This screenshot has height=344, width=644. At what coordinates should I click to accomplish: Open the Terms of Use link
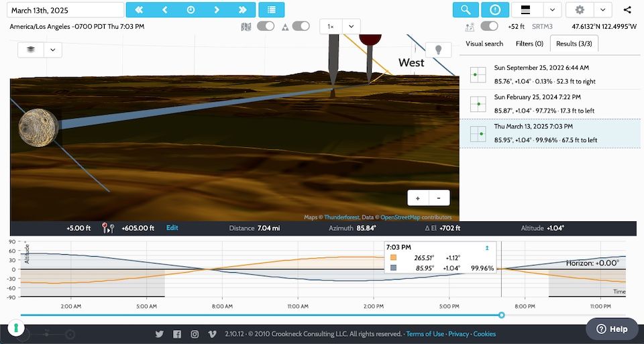pos(425,334)
